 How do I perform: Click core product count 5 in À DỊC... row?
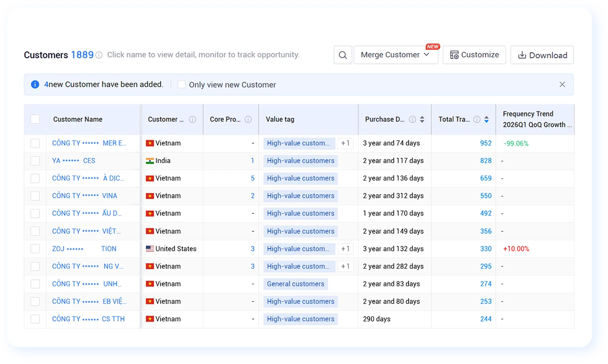tap(253, 178)
